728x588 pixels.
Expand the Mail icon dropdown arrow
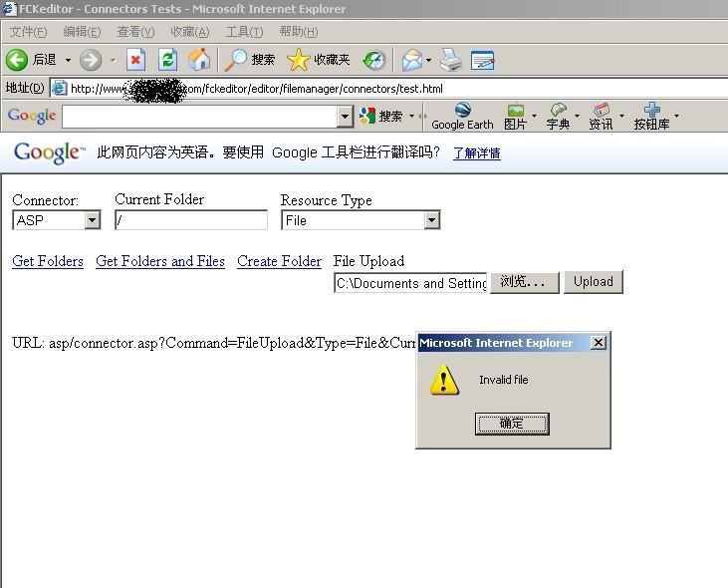point(428,60)
